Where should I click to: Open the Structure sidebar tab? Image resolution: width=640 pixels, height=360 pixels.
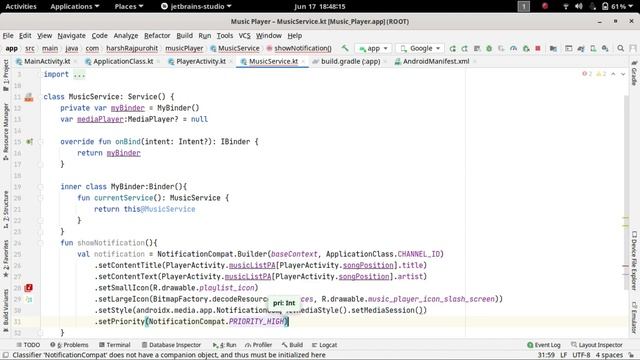6,210
